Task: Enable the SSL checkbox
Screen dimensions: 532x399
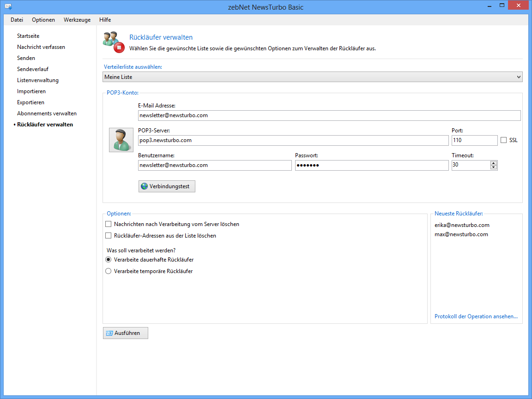Action: click(x=503, y=140)
